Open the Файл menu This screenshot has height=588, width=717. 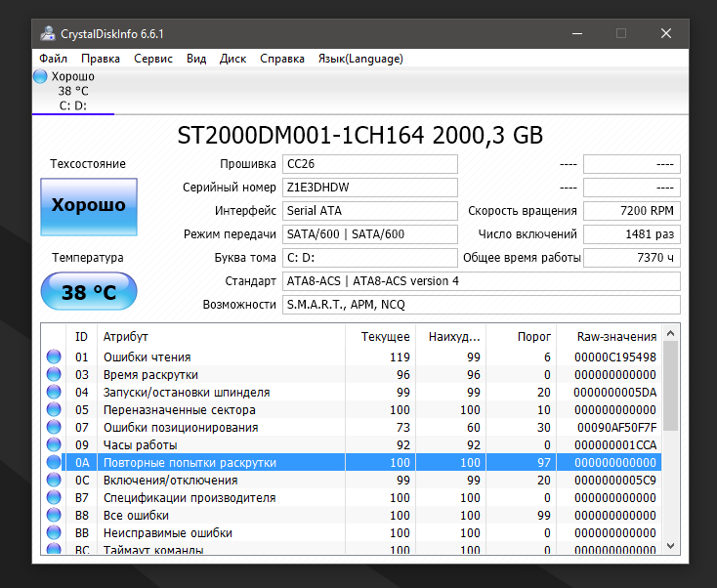pyautogui.click(x=53, y=59)
